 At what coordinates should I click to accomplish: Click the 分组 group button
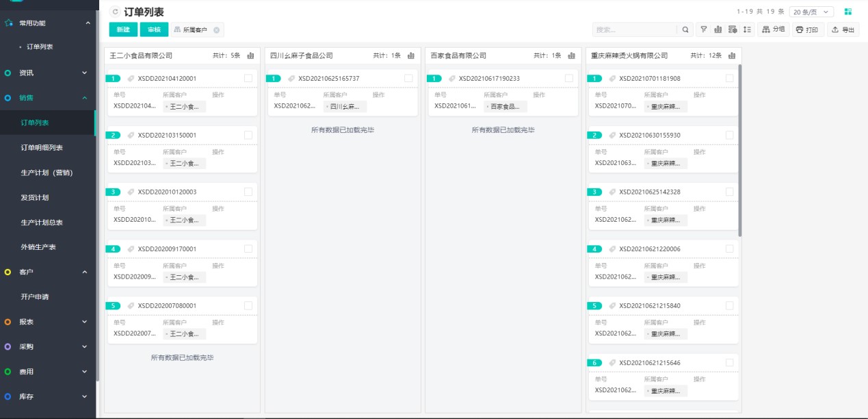tap(774, 30)
